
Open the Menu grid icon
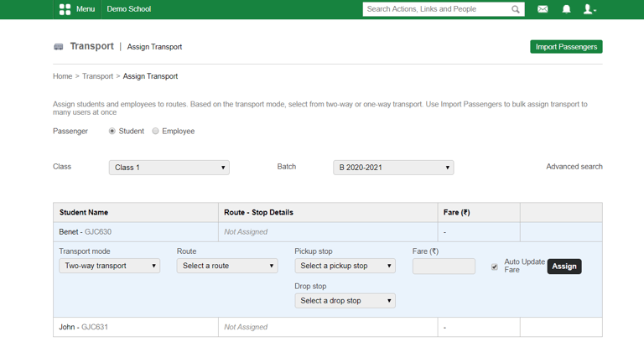click(x=65, y=9)
